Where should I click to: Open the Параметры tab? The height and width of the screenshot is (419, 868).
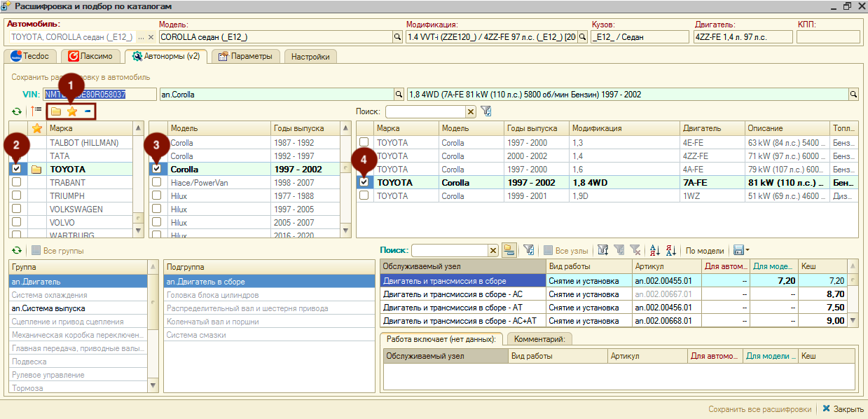(x=245, y=56)
